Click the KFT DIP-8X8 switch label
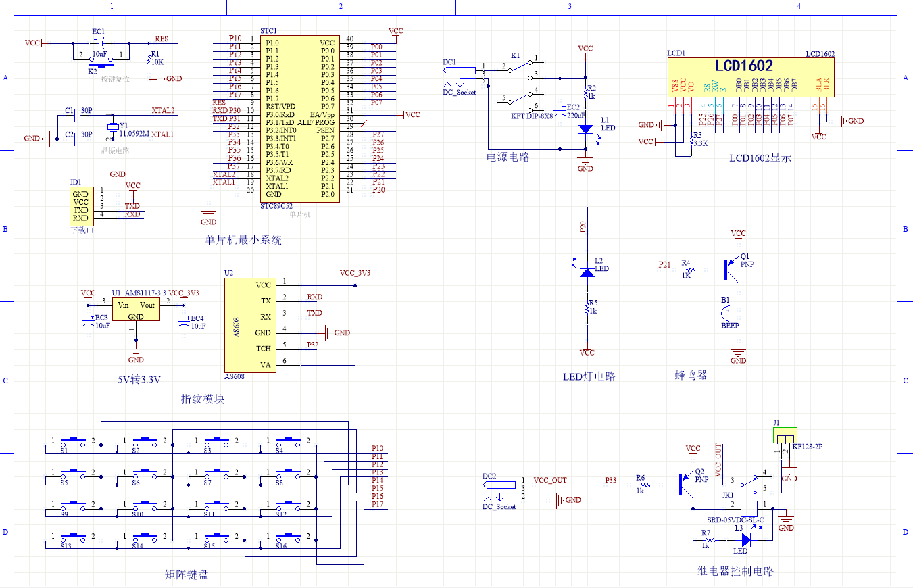 click(532, 116)
